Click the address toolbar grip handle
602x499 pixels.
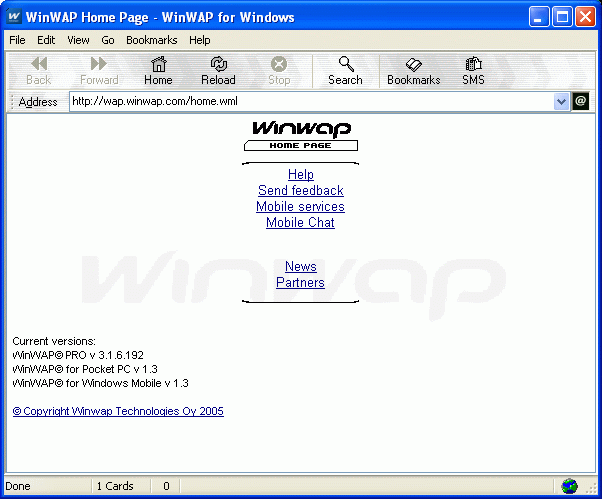[12, 102]
